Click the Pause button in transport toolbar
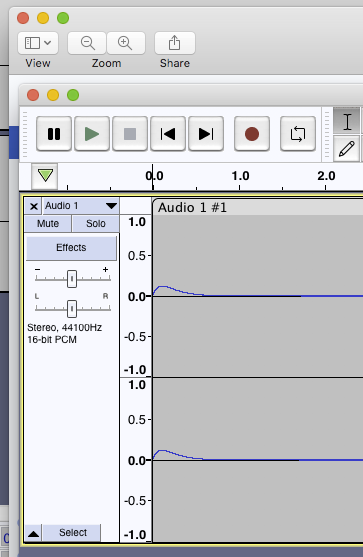The image size is (363, 557). tap(54, 134)
